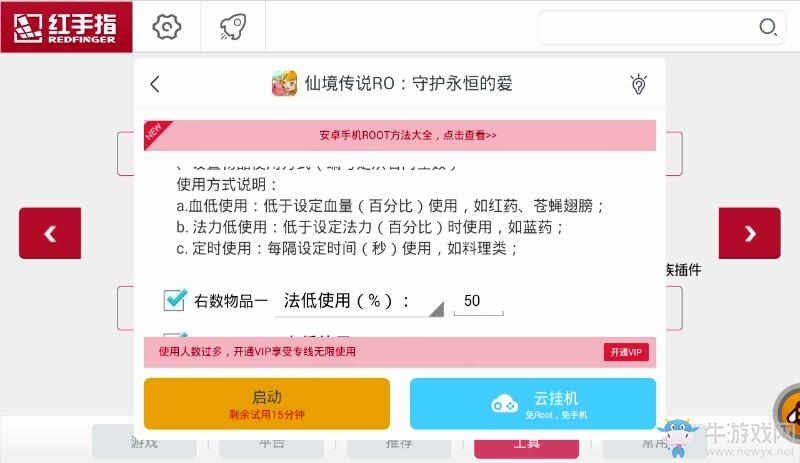Open the lightbulb tips icon
The height and width of the screenshot is (463, 800).
[638, 84]
